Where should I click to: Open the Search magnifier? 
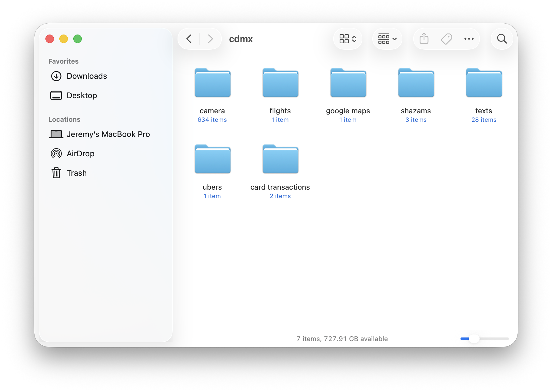pos(502,39)
